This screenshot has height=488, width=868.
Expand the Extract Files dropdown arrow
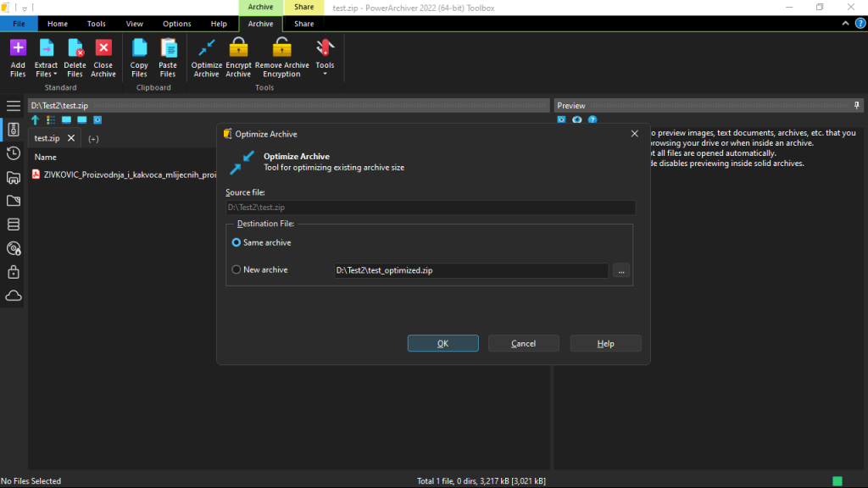pos(55,75)
